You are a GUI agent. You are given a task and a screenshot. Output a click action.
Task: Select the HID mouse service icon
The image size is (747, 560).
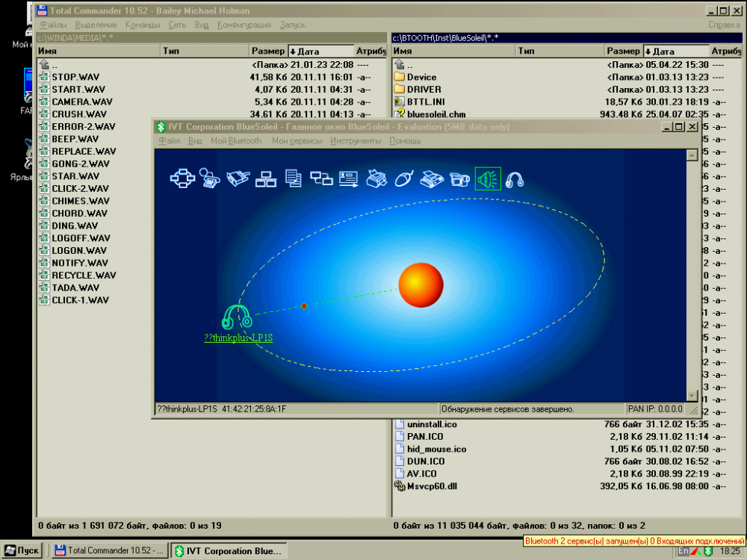click(x=403, y=178)
